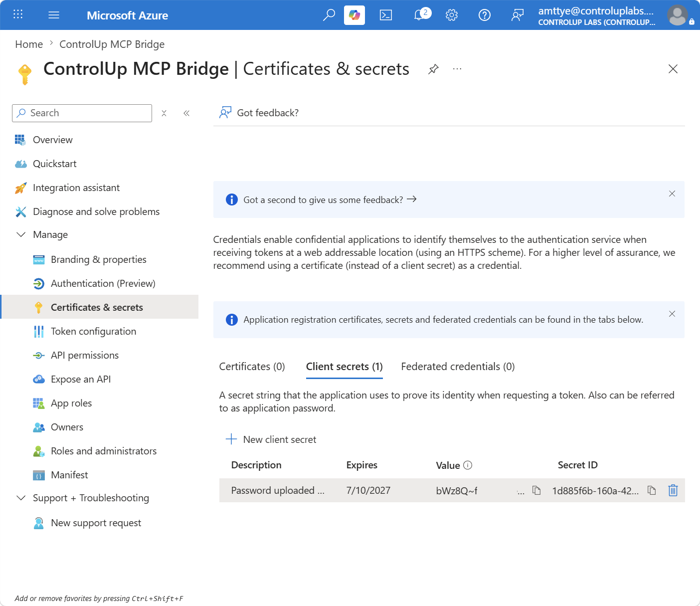Open Branding & properties
This screenshot has height=606, width=700.
(x=100, y=259)
